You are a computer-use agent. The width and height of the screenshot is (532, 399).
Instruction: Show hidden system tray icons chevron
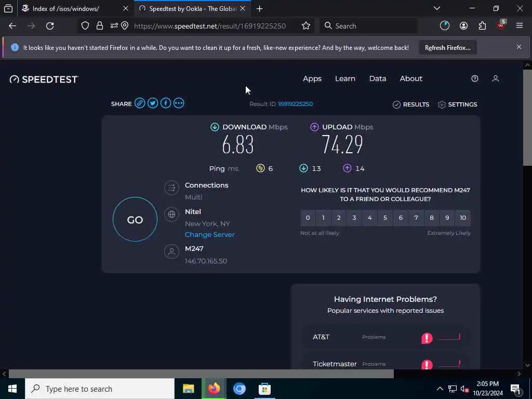(x=440, y=389)
